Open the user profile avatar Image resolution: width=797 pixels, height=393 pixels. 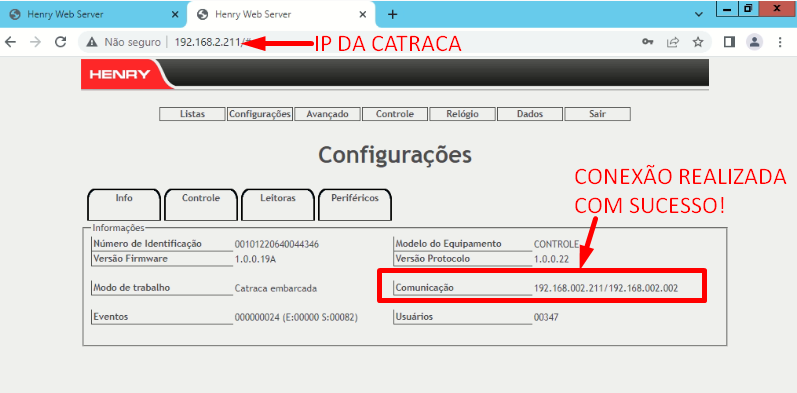click(755, 42)
